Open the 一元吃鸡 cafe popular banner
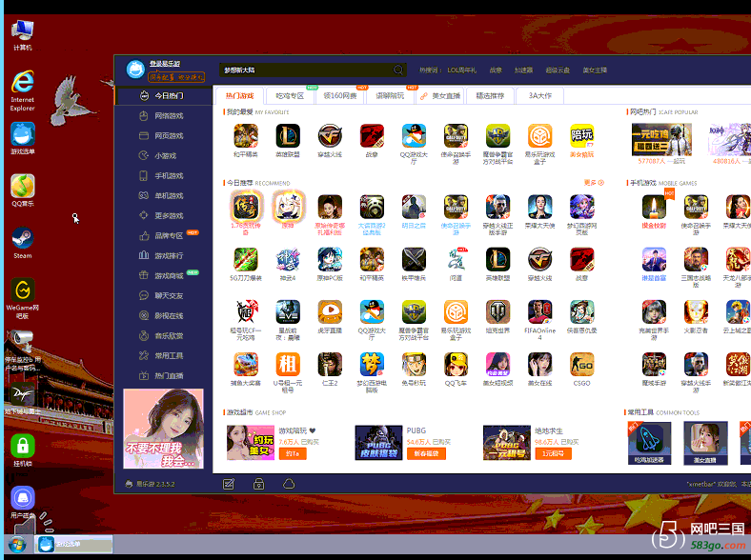Image resolution: width=751 pixels, height=560 pixels. pos(661,139)
